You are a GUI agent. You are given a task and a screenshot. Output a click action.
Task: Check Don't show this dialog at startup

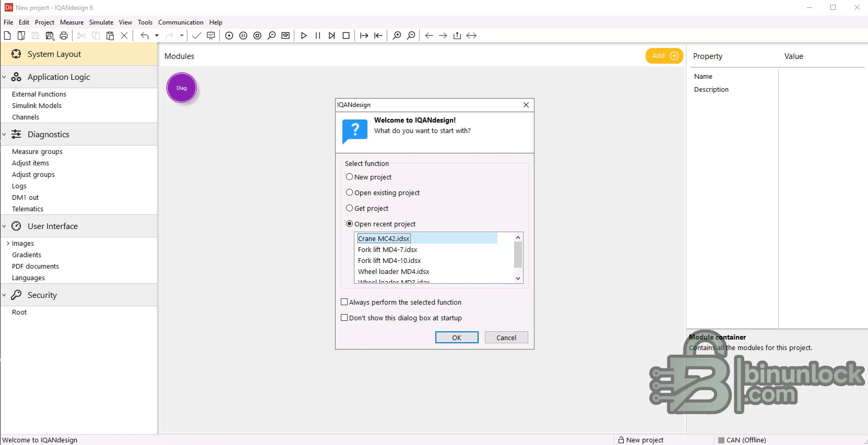click(344, 318)
